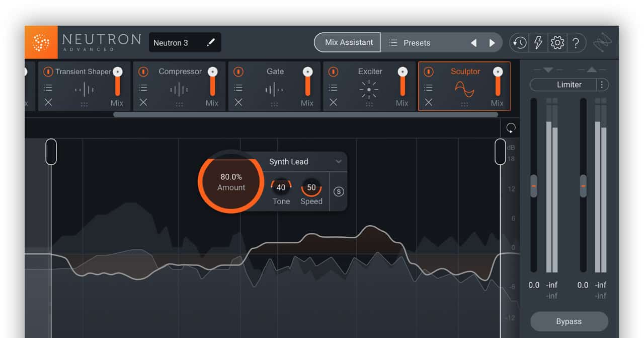
Task: Click the lightning bolt zero latency icon
Action: [x=538, y=43]
